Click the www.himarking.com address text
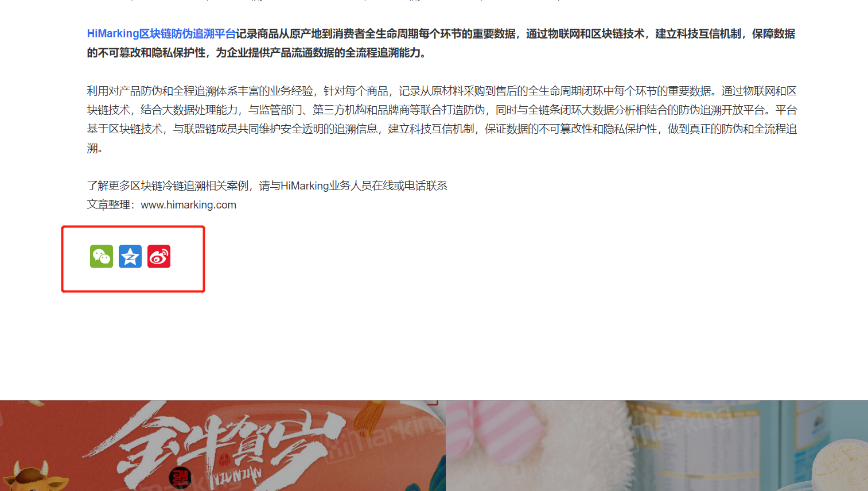Viewport: 868px width, 491px height. click(189, 205)
